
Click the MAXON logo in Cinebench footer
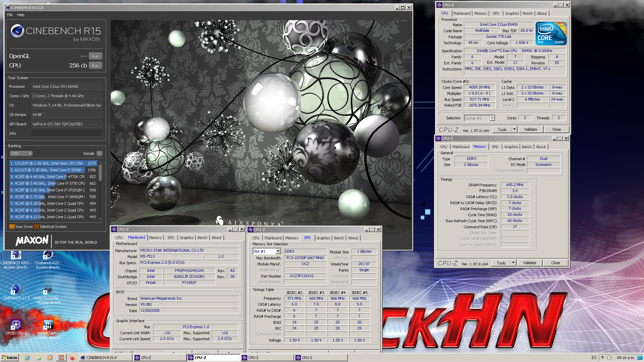pyautogui.click(x=32, y=240)
